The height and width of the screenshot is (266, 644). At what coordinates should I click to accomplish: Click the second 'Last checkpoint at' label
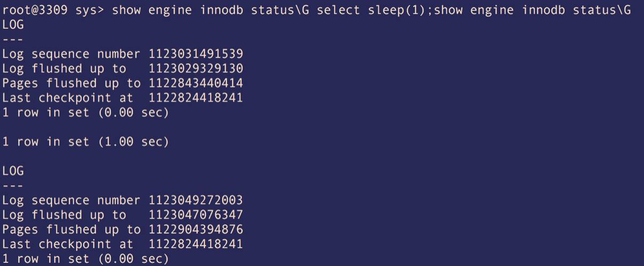68,245
